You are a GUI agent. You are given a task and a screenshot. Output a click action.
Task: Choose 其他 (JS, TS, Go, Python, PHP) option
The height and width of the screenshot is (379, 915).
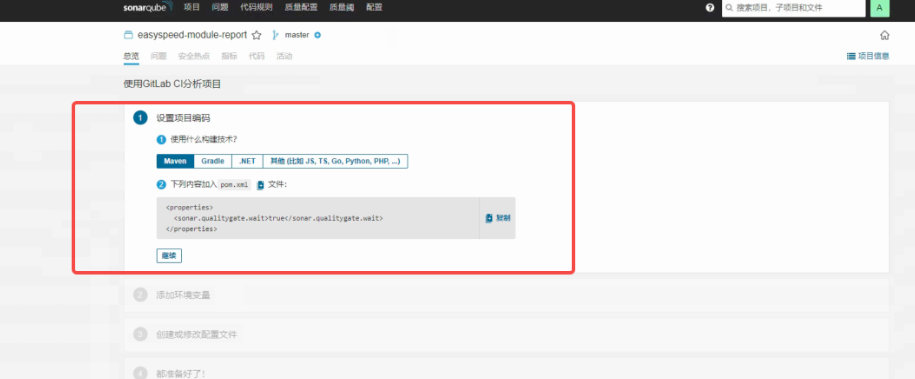335,161
